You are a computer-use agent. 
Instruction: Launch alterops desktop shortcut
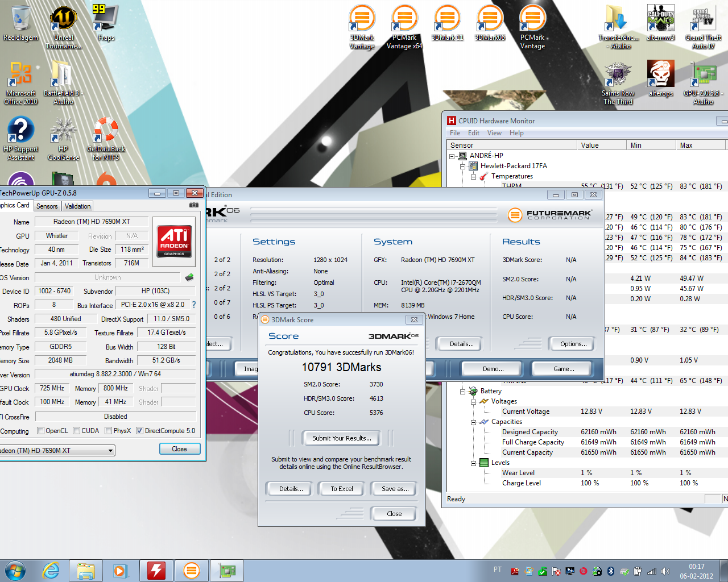[661, 80]
